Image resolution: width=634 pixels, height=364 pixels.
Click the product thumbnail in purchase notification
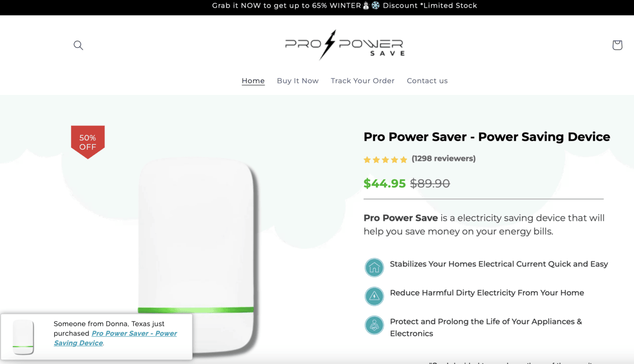click(x=24, y=337)
